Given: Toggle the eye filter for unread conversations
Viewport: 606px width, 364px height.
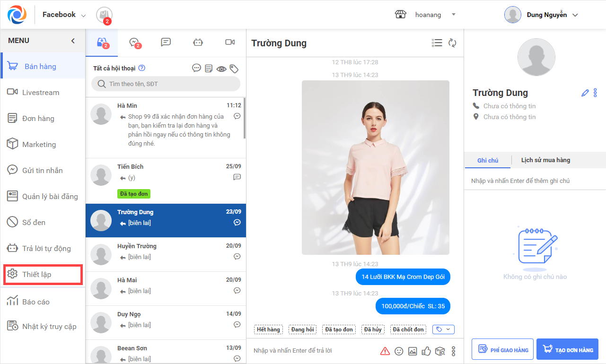Looking at the screenshot, I should pyautogui.click(x=221, y=69).
